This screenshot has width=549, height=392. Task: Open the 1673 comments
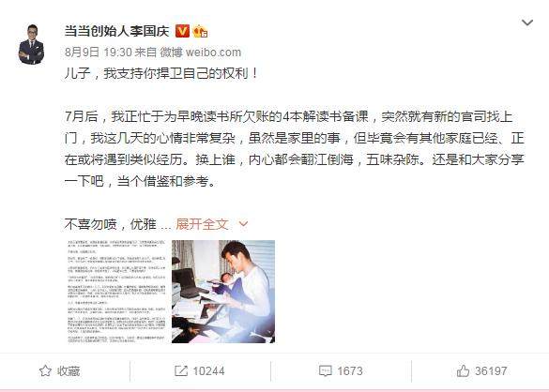click(x=350, y=371)
